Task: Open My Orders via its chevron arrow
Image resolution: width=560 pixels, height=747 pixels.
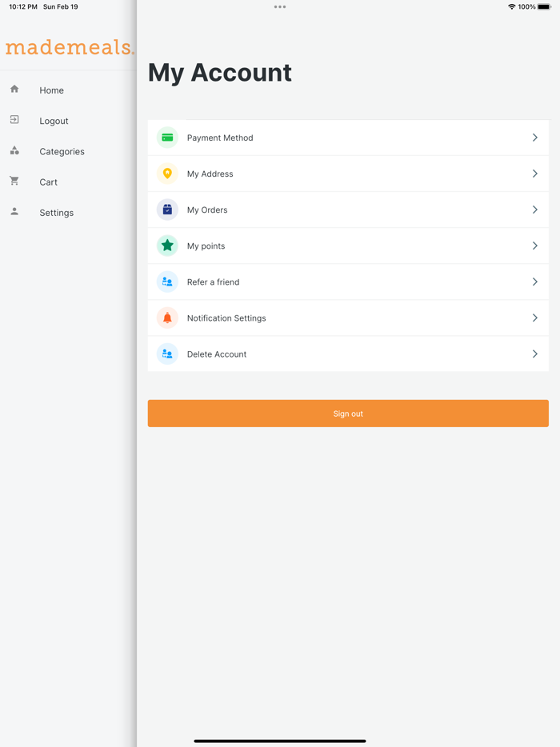Action: coord(534,210)
